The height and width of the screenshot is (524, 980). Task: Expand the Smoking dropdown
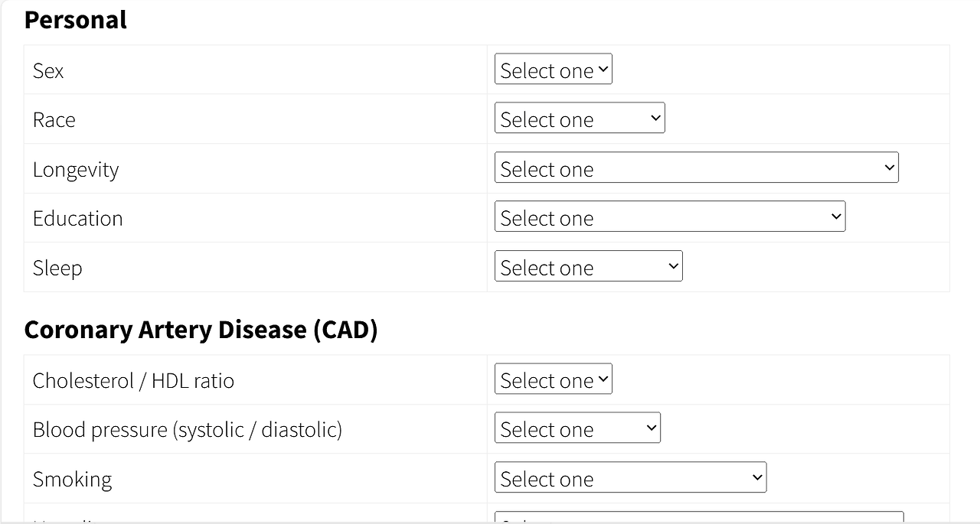[630, 478]
